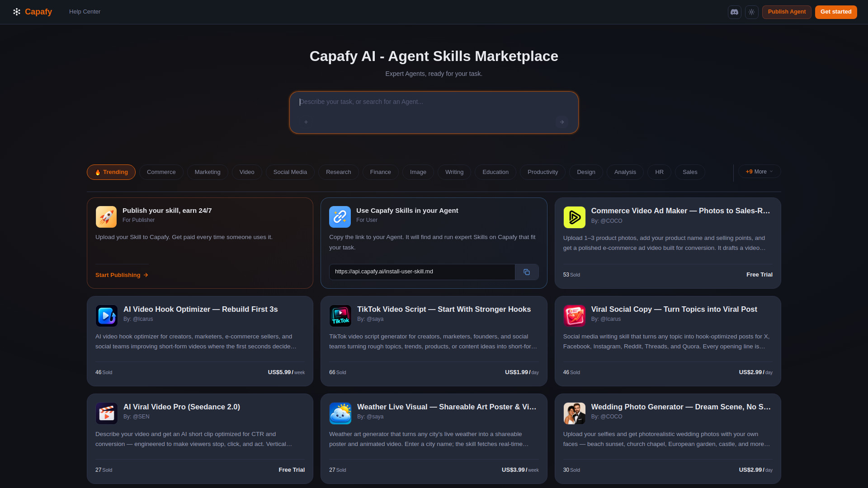
Task: Select the Writing category tab
Action: pyautogui.click(x=454, y=172)
